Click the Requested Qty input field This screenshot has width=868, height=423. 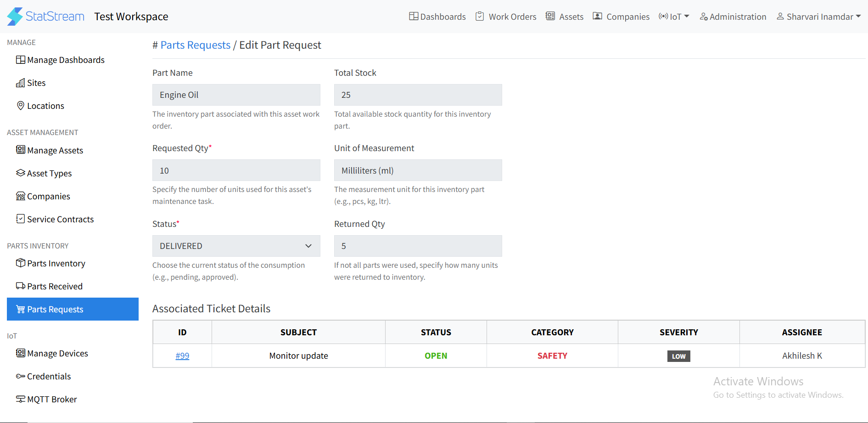(236, 170)
